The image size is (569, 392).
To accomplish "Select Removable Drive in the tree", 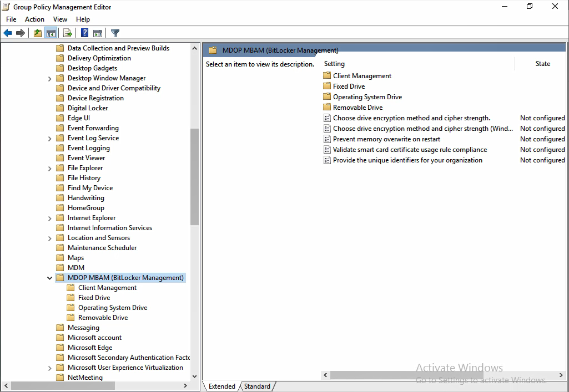I will 103,317.
